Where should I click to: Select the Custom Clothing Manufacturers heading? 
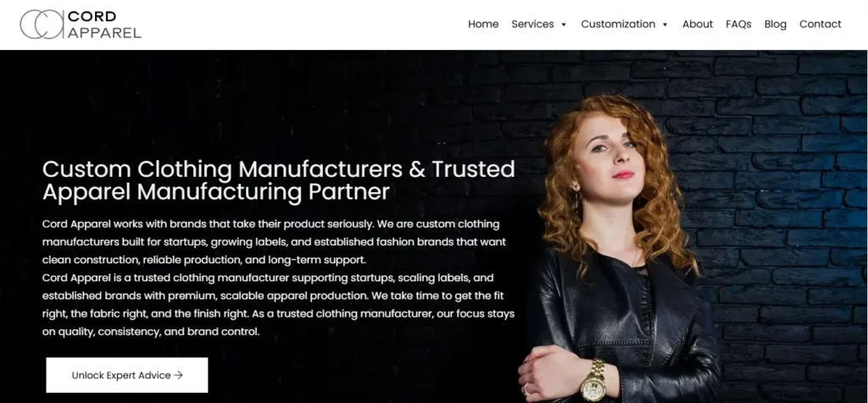pyautogui.click(x=278, y=180)
